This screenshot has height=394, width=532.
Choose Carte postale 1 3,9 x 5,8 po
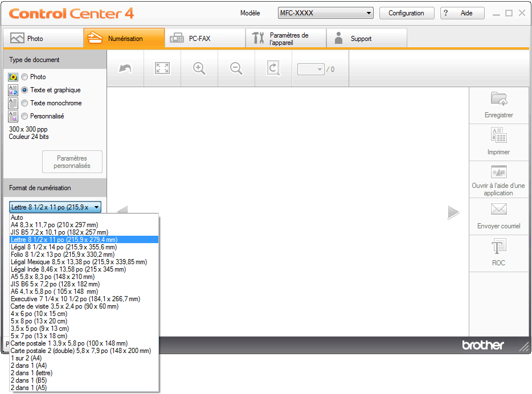click(x=84, y=343)
